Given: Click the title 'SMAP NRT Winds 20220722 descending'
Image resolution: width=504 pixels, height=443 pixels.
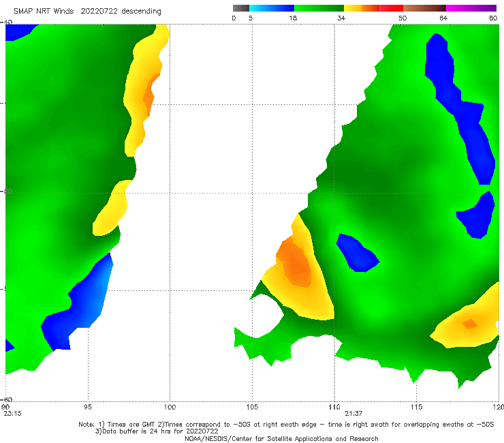Looking at the screenshot, I should [87, 12].
